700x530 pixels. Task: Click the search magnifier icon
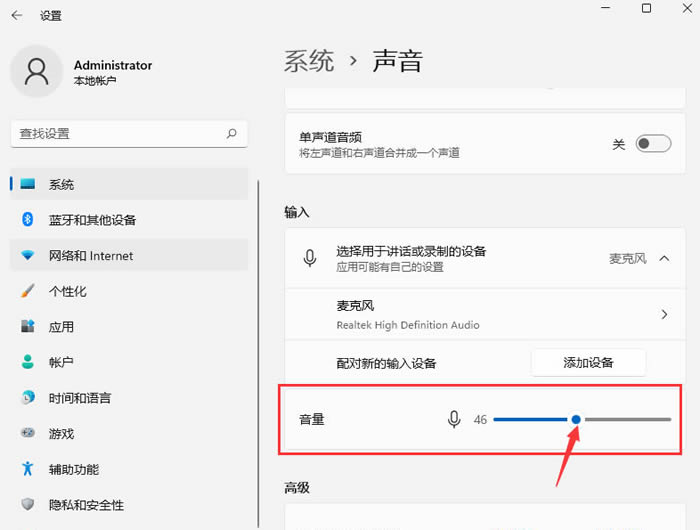click(x=232, y=133)
